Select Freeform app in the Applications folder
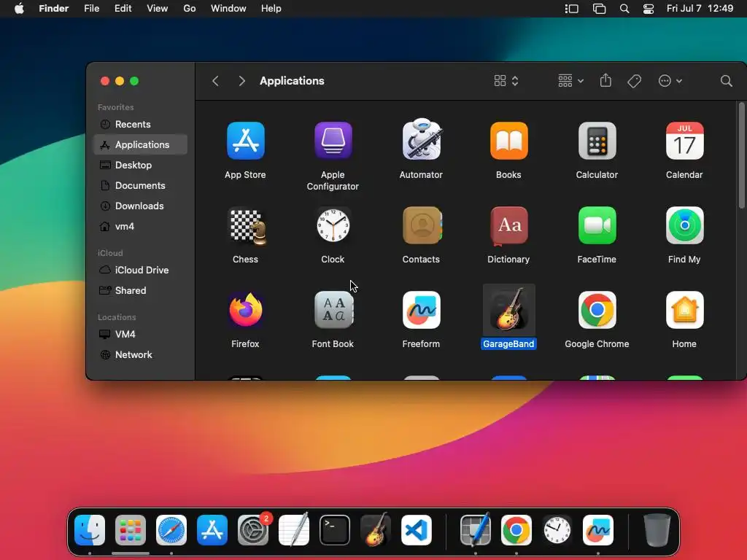This screenshot has height=560, width=747. click(x=421, y=310)
